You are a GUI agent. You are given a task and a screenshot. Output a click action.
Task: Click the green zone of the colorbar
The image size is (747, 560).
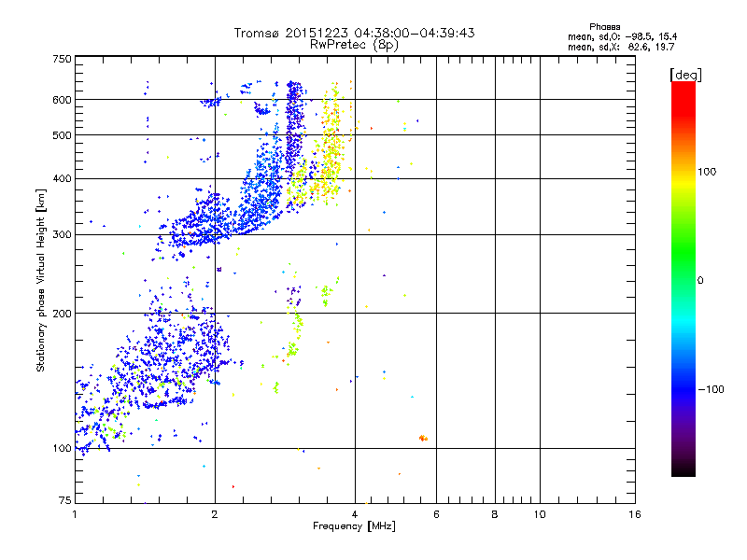(684, 252)
